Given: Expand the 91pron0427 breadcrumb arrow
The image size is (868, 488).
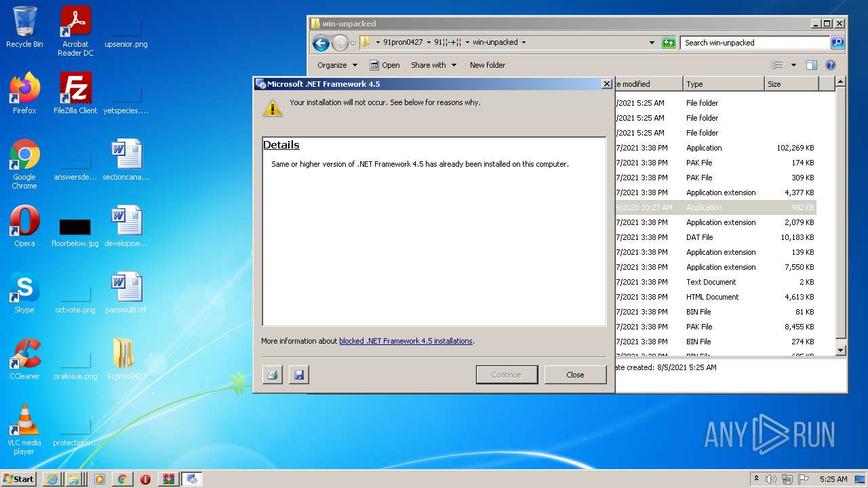Looking at the screenshot, I should (x=429, y=42).
